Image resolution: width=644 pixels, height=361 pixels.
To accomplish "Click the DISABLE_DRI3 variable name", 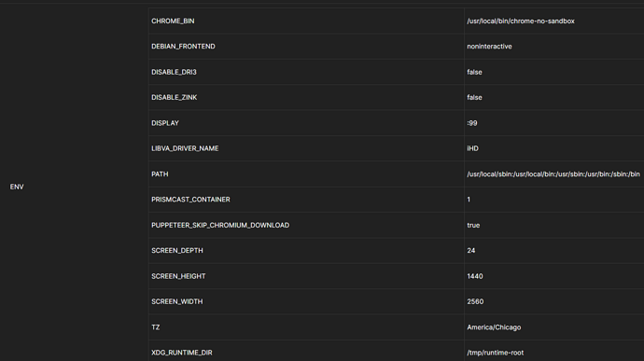I will (174, 72).
